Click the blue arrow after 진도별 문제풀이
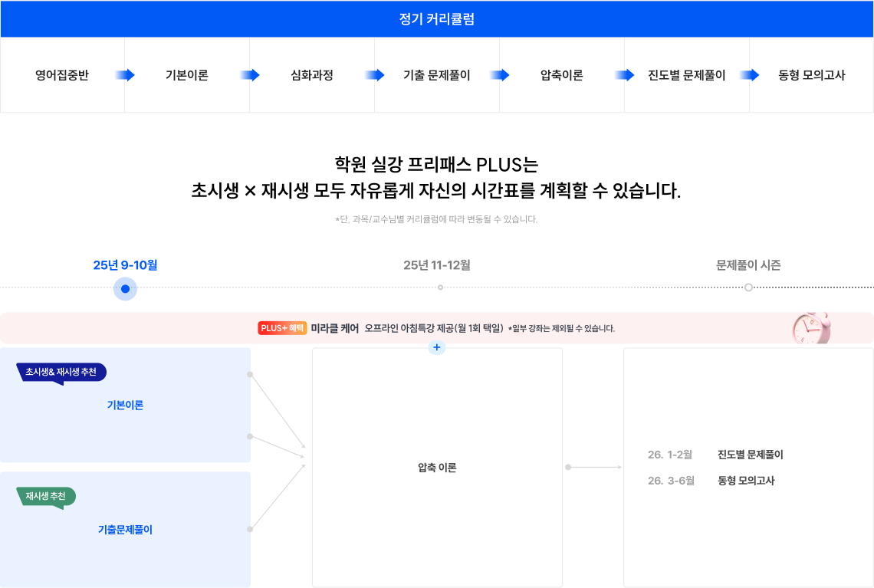Screen dimensions: 874x588 click(x=749, y=74)
